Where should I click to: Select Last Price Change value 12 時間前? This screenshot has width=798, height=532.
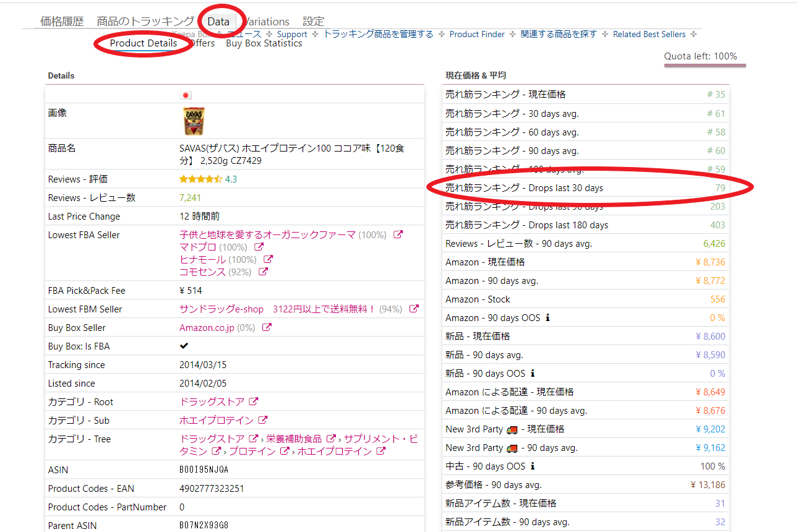coord(199,216)
